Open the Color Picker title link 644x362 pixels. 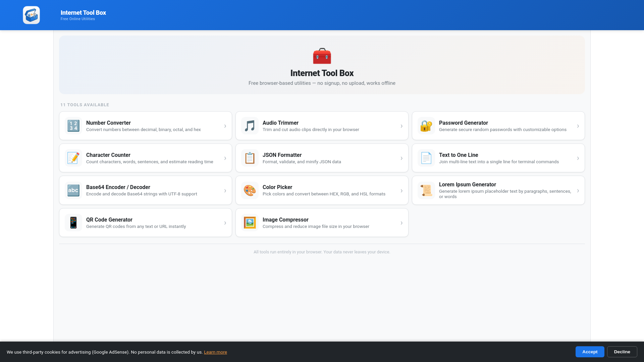[277, 187]
